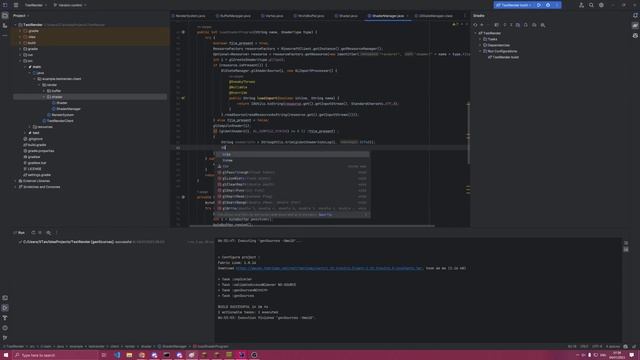This screenshot has width=640, height=360.
Task: Select TestRenderClient in the project tree
Action: tap(58, 121)
